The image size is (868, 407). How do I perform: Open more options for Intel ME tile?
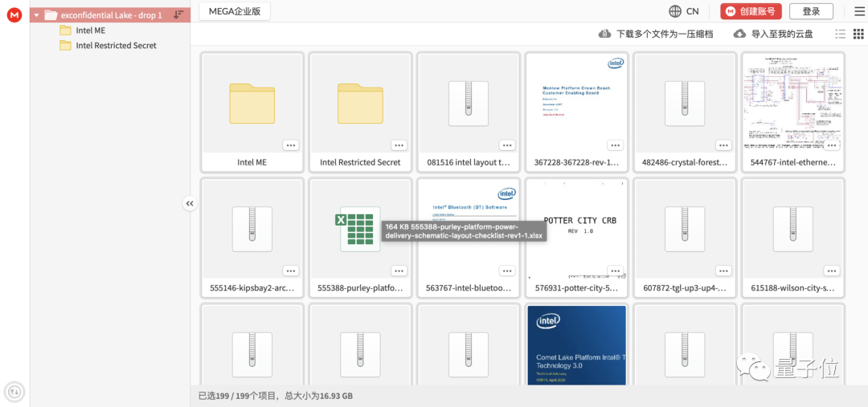pos(291,144)
